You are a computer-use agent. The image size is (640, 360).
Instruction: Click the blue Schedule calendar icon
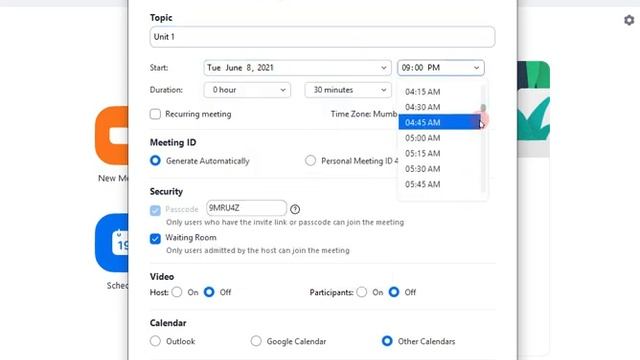coord(112,243)
